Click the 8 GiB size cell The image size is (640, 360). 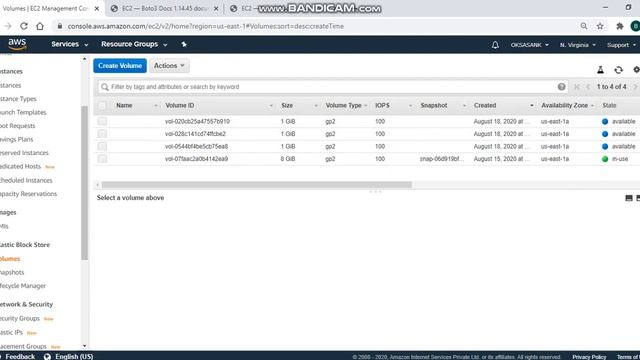click(x=288, y=159)
